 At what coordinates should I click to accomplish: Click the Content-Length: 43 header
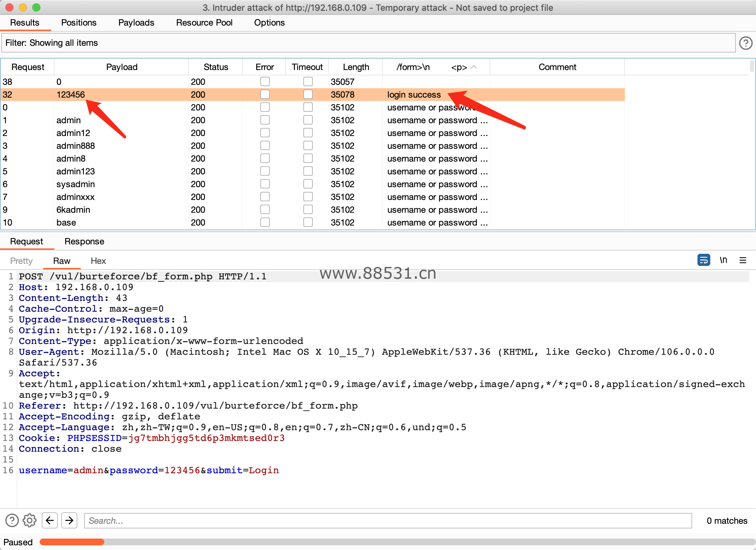tap(73, 298)
